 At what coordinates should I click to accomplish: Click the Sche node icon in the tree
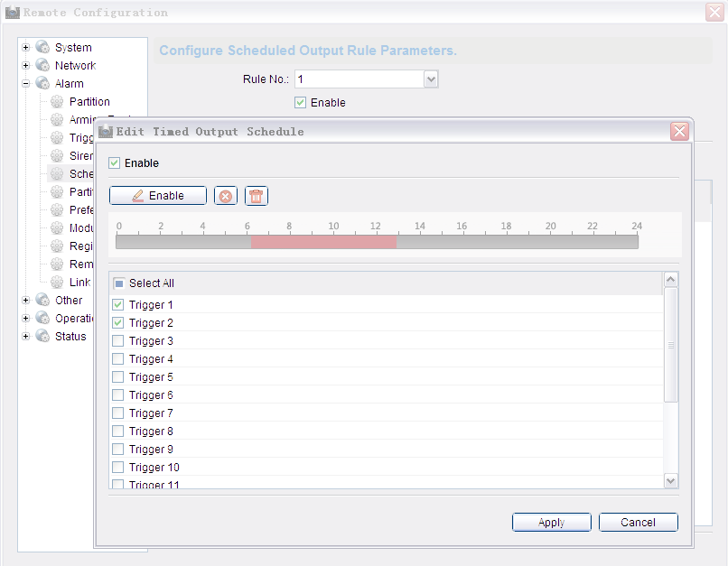(57, 174)
